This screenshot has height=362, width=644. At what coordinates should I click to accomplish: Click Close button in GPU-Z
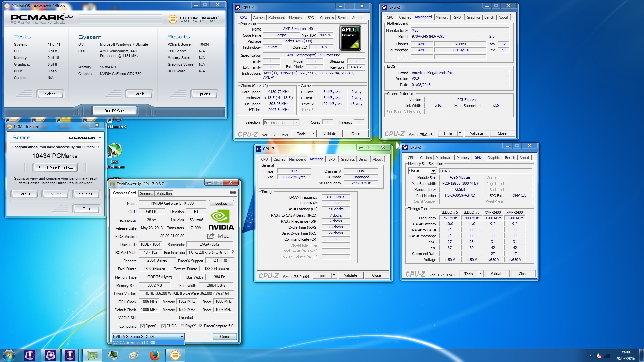click(224, 337)
